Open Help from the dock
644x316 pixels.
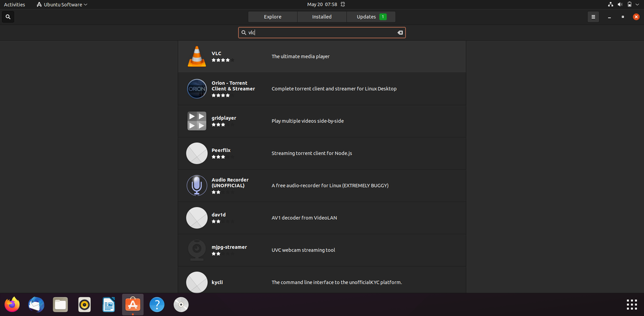pyautogui.click(x=157, y=305)
